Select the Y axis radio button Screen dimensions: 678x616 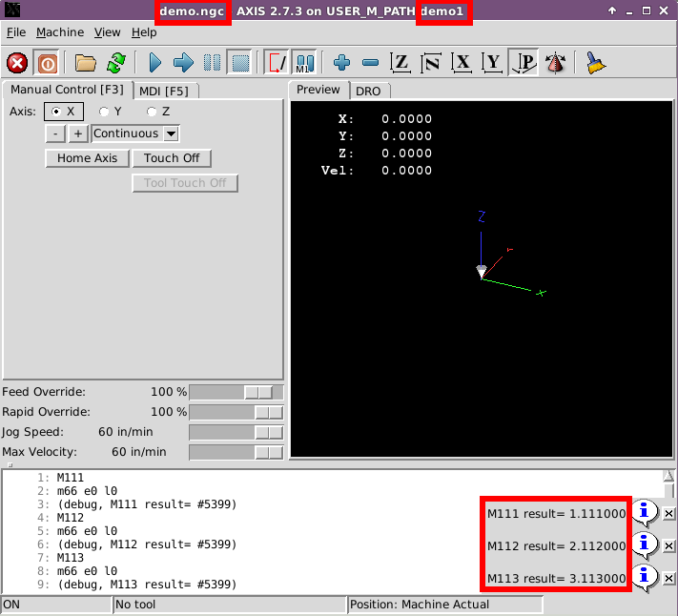111,112
